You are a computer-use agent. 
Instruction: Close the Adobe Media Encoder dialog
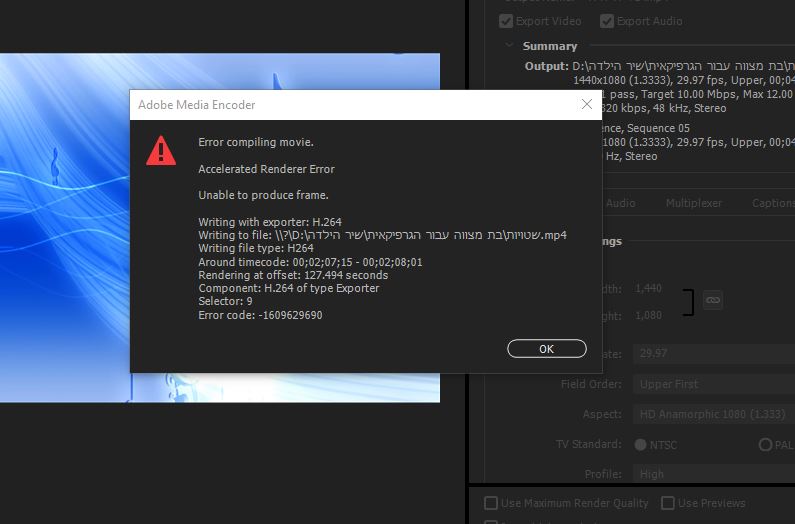click(x=587, y=104)
